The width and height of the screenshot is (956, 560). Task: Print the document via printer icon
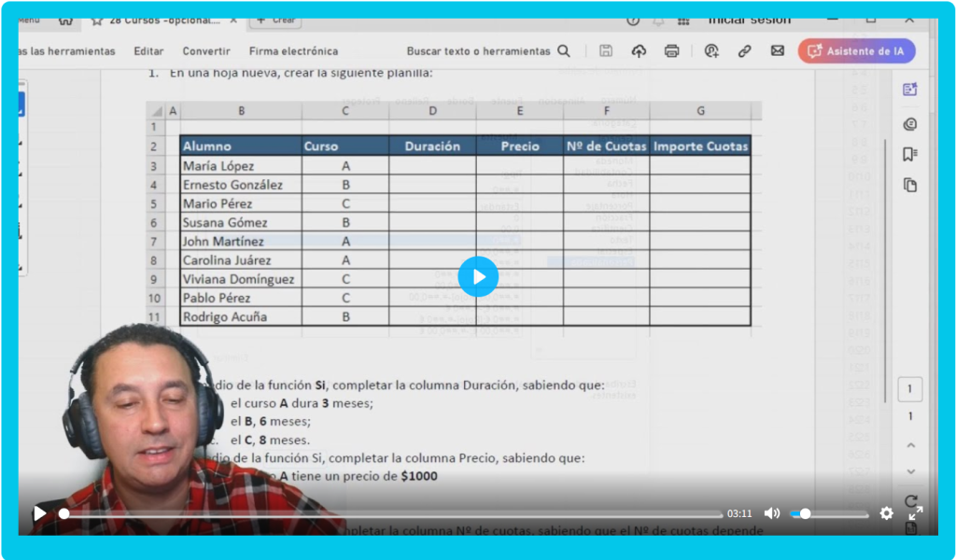[671, 51]
